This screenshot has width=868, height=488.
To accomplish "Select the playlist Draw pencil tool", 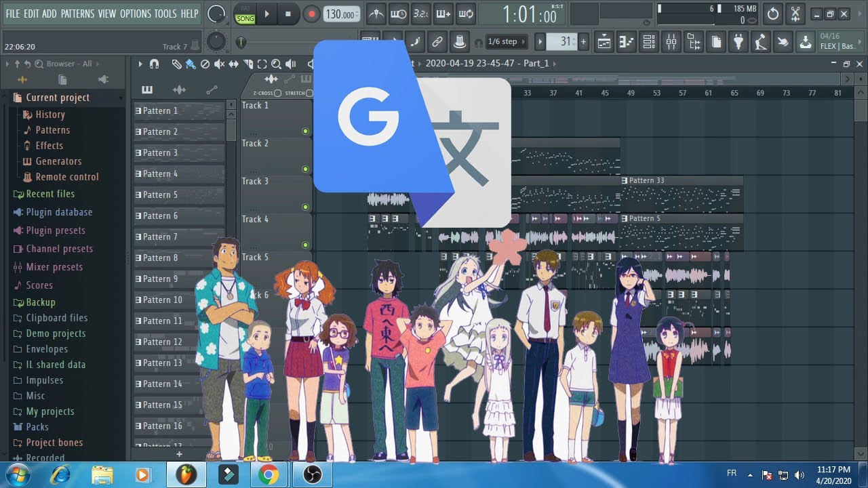I will click(x=176, y=64).
